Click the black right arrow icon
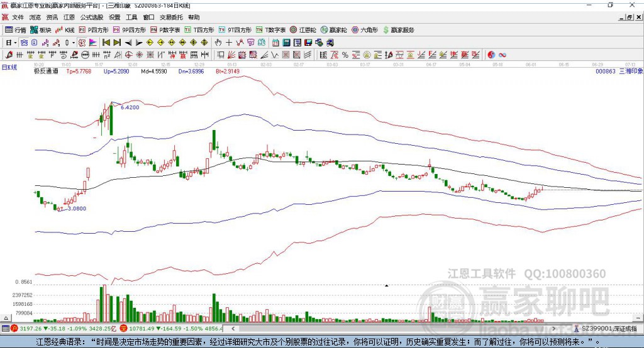644x348 pixels. (139, 43)
